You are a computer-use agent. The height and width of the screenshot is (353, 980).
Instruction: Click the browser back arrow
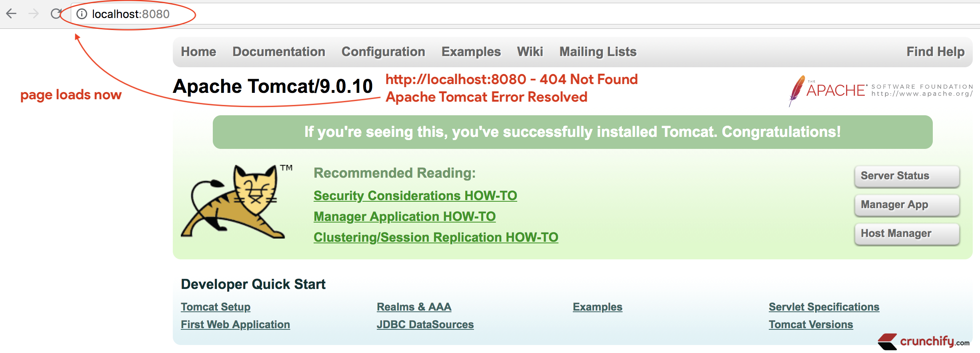tap(11, 14)
